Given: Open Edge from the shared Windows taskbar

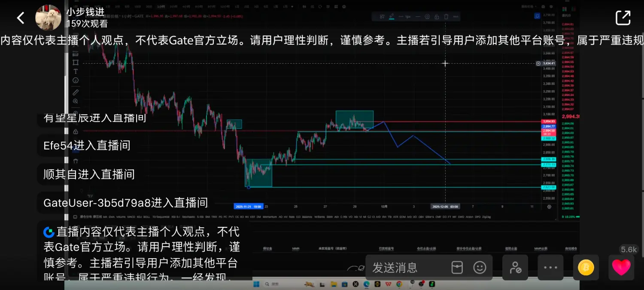Looking at the screenshot, I should pyautogui.click(x=366, y=284).
